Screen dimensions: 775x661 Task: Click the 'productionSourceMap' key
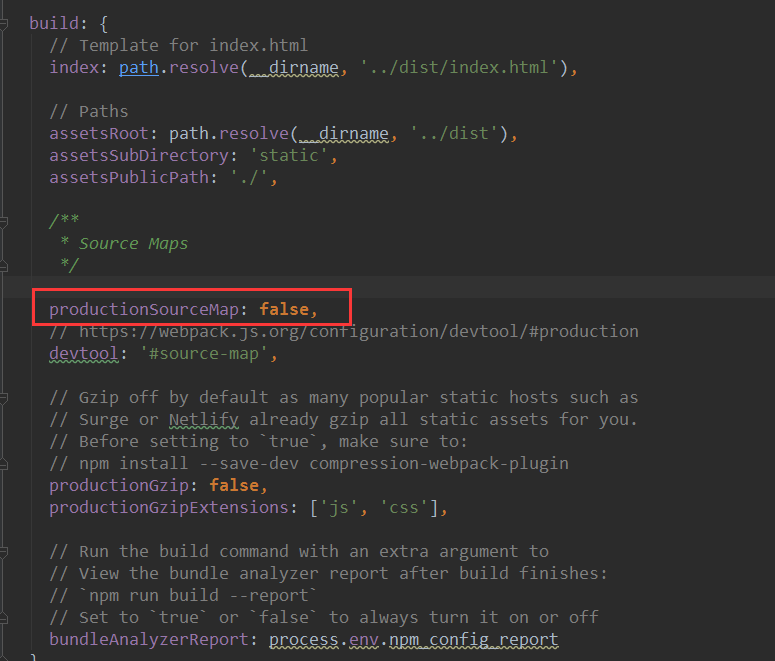click(144, 309)
